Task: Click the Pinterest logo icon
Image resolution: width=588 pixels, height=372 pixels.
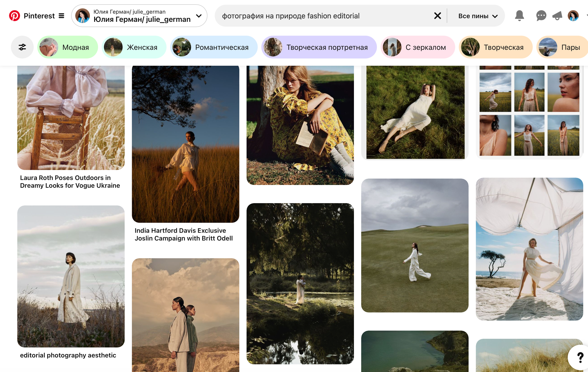Action: (x=14, y=16)
